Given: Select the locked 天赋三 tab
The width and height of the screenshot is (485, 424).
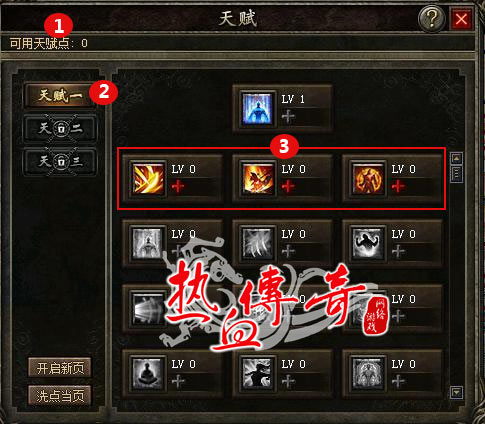Looking at the screenshot, I should click(x=60, y=162).
